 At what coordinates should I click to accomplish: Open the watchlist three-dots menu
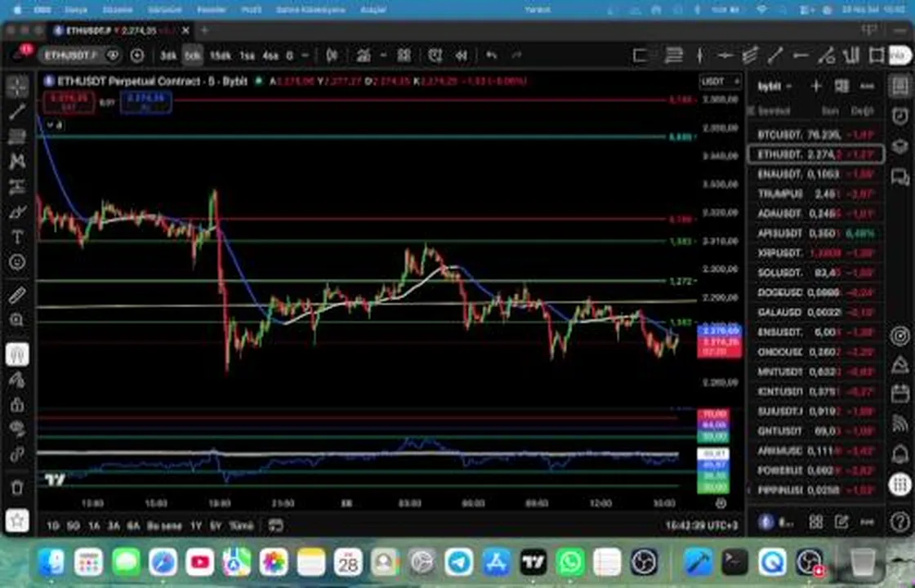click(x=867, y=87)
